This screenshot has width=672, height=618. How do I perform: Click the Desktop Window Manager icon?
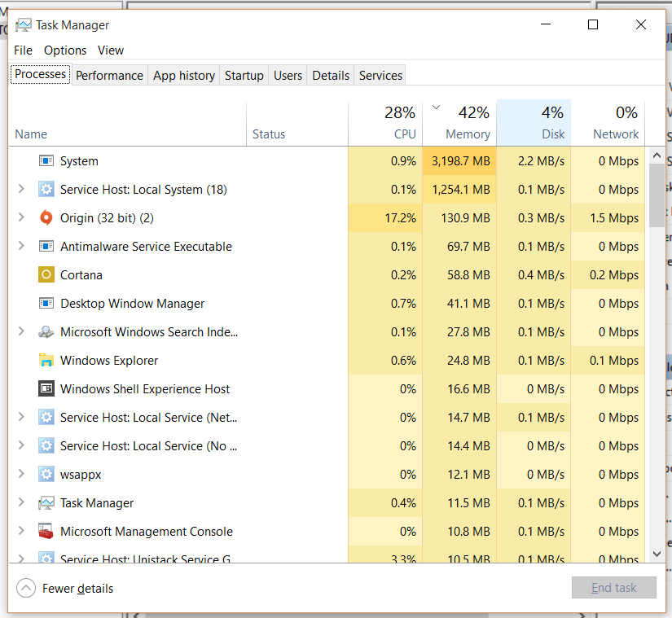pyautogui.click(x=46, y=304)
